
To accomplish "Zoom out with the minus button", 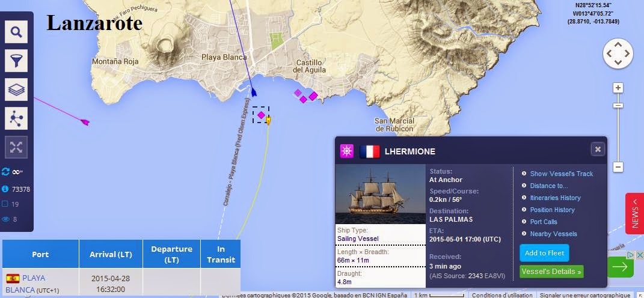I will tap(618, 167).
